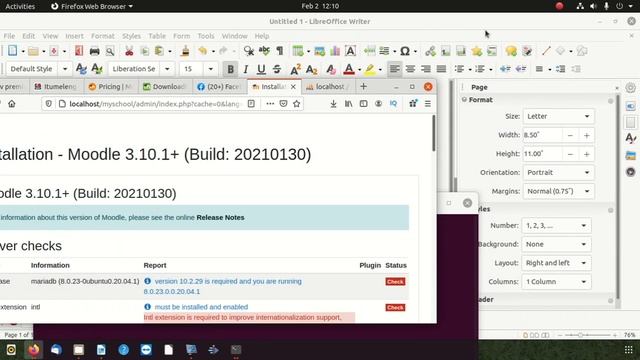This screenshot has width=640, height=360.
Task: Switch to Download browser tab
Action: click(x=164, y=87)
